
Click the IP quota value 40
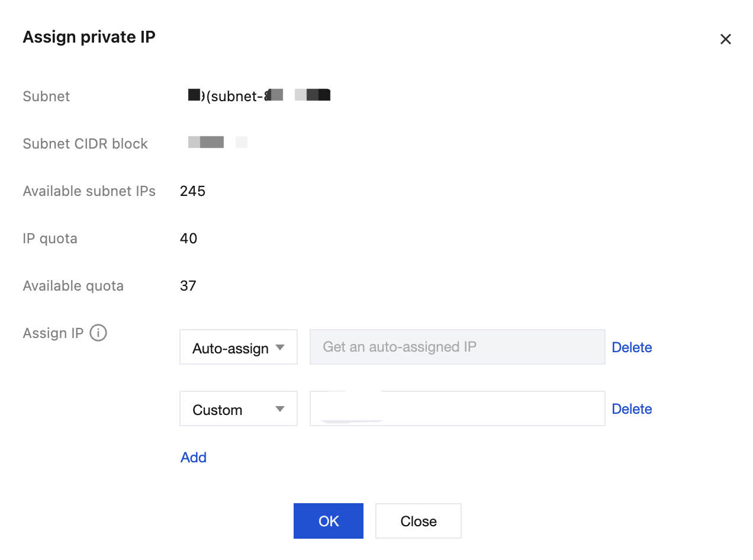(x=189, y=239)
